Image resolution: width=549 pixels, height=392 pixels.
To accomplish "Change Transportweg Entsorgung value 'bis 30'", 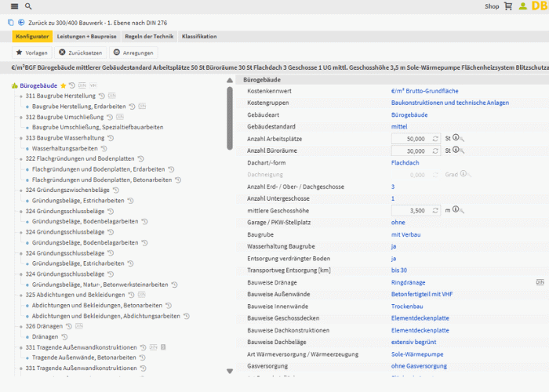I will 399,270.
